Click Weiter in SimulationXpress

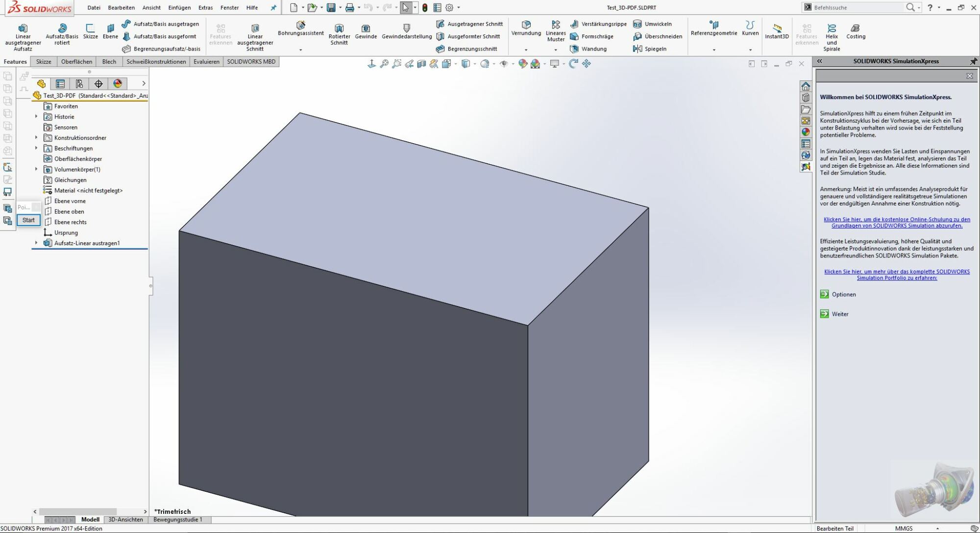[834, 314]
